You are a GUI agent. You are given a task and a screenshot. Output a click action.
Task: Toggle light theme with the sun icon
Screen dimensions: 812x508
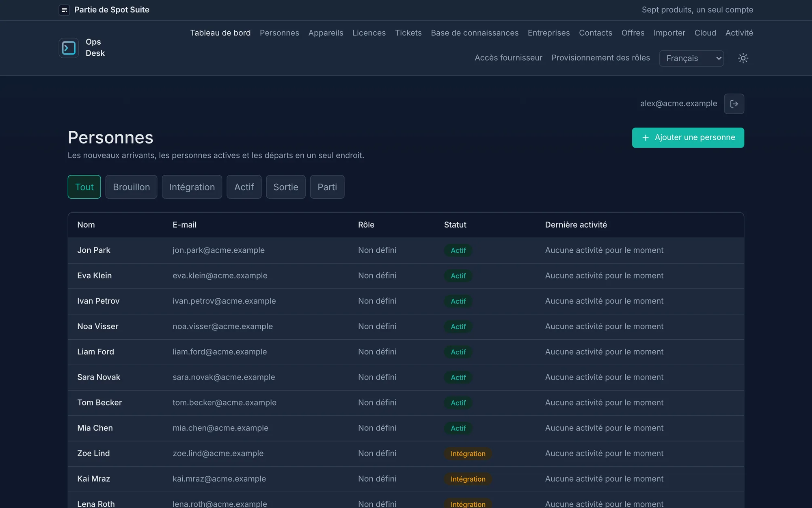click(743, 58)
